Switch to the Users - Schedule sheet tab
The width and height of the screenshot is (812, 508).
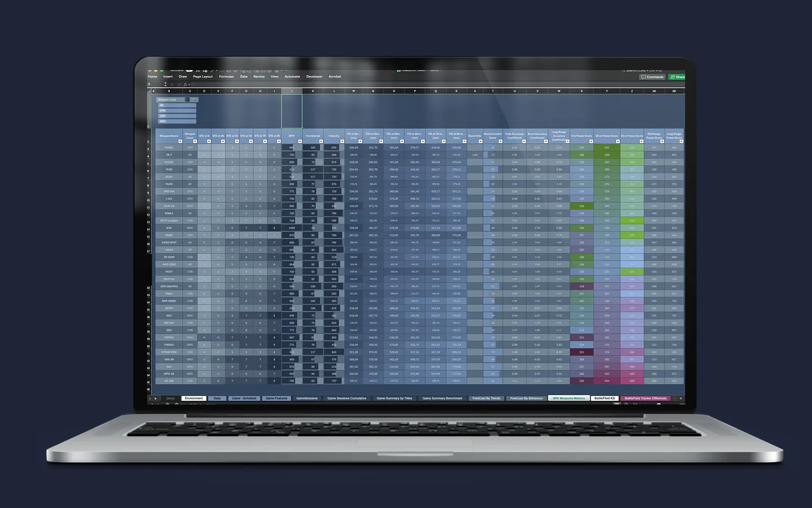pyautogui.click(x=244, y=398)
